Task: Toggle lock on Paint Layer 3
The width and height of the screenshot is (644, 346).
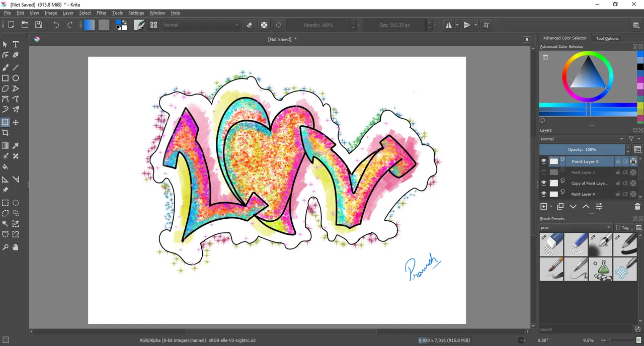Action: pos(618,161)
